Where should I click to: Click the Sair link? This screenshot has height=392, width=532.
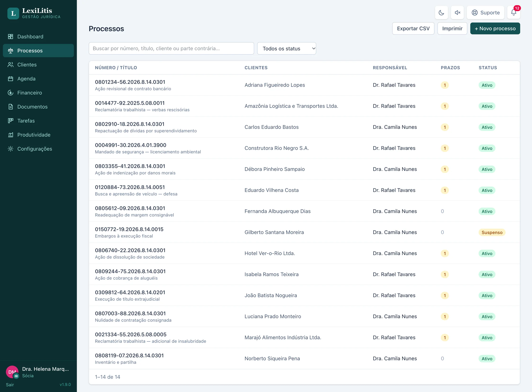pyautogui.click(x=10, y=385)
